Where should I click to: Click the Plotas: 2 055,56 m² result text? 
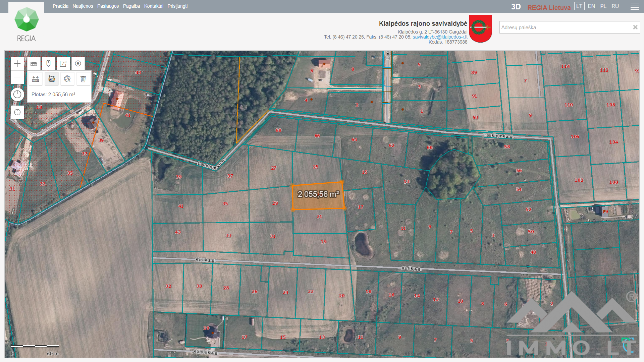(x=53, y=95)
